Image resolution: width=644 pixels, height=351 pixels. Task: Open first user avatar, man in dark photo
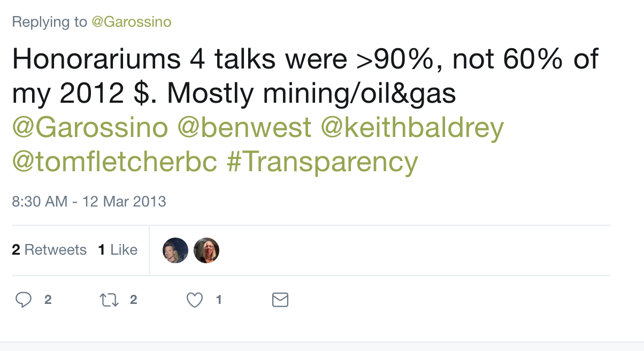175,250
